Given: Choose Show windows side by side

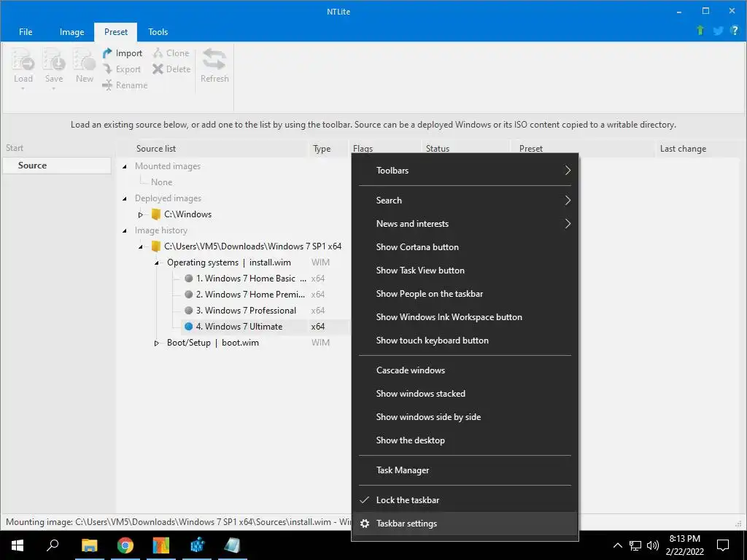Looking at the screenshot, I should pos(465,417).
